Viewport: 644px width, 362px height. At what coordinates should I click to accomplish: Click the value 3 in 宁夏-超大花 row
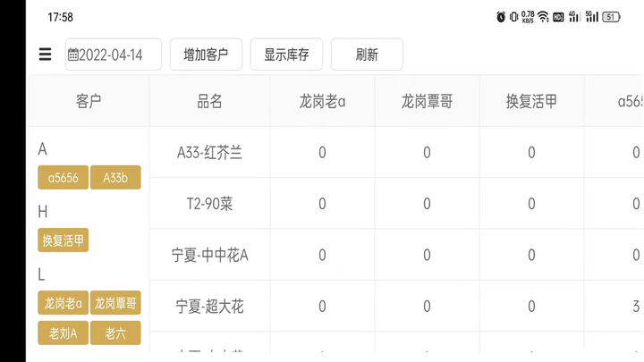636,307
